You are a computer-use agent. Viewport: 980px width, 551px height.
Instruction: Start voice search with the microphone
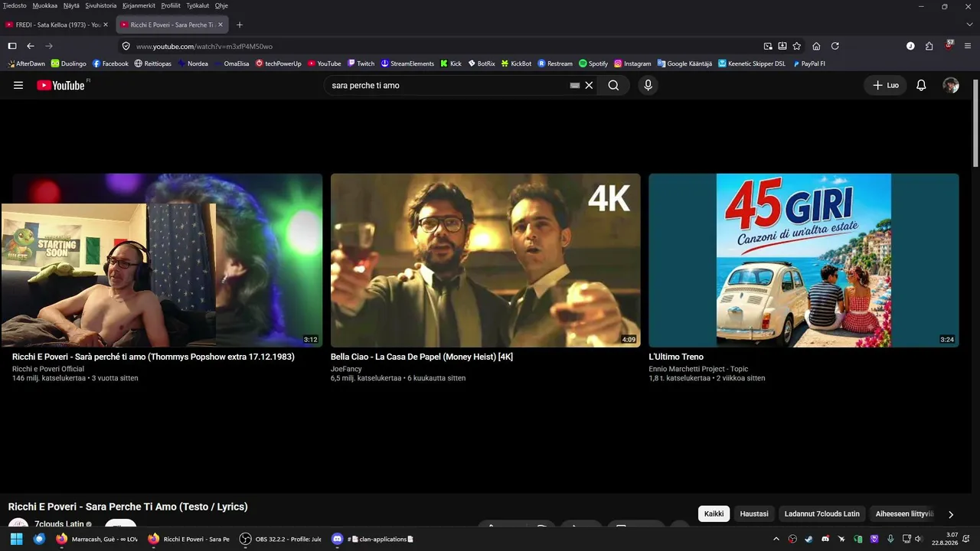[x=648, y=86]
